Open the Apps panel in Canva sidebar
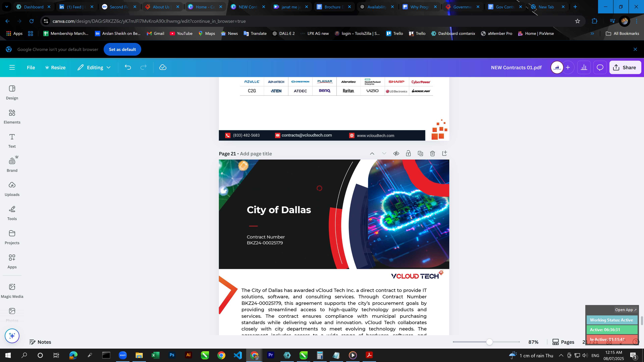 point(12,262)
